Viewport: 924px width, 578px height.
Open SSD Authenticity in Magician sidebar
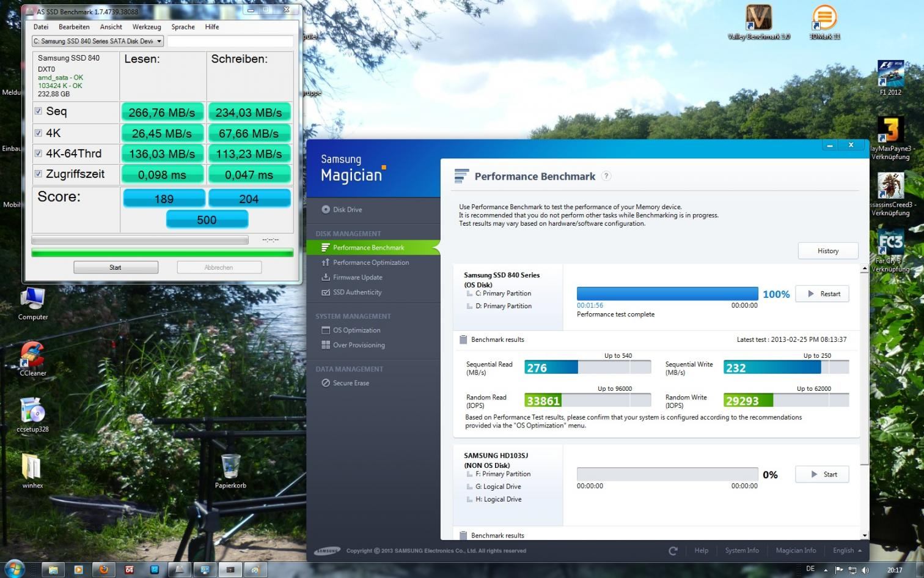tap(352, 292)
